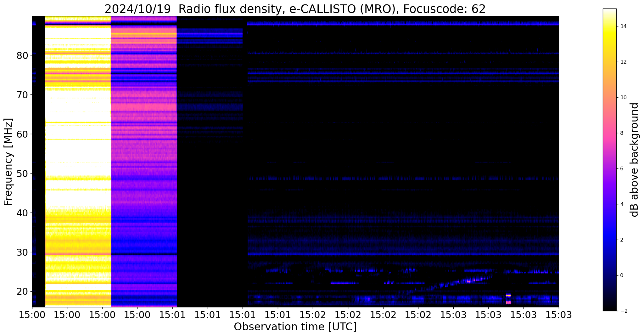This screenshot has width=644, height=336.
Task: Click the 70 tick on the frequency axis
Action: pyautogui.click(x=22, y=95)
